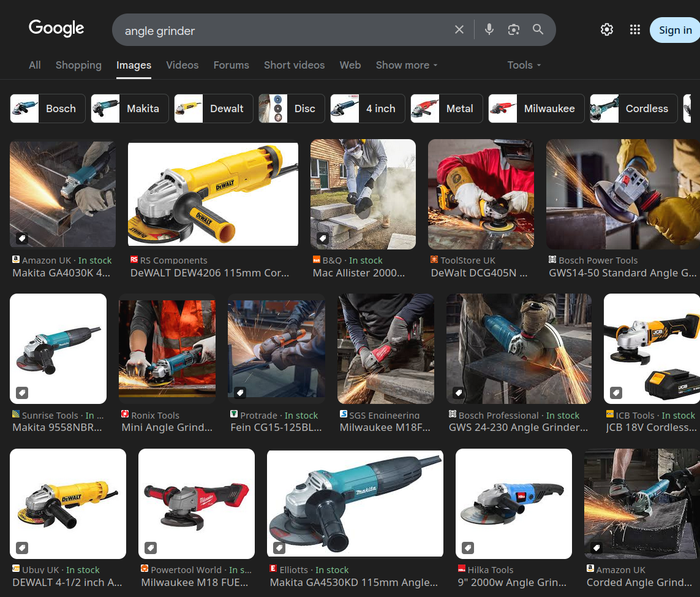The width and height of the screenshot is (700, 597).
Task: Select the Images tab
Action: pos(134,65)
